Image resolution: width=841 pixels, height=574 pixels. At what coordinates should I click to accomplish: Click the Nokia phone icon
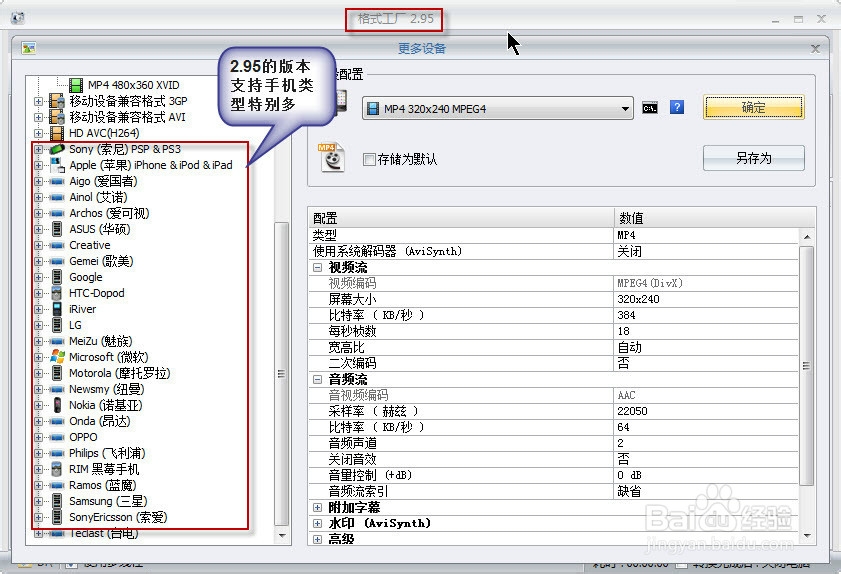click(57, 405)
